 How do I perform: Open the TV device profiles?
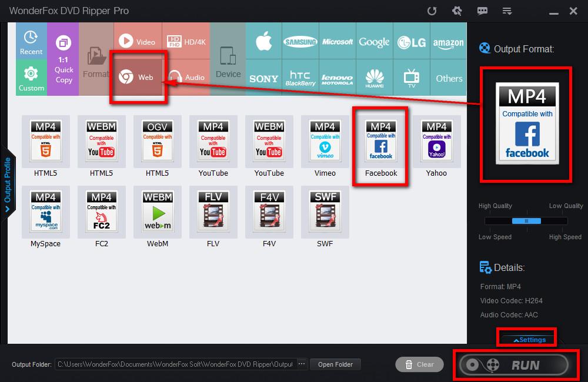[x=412, y=78]
